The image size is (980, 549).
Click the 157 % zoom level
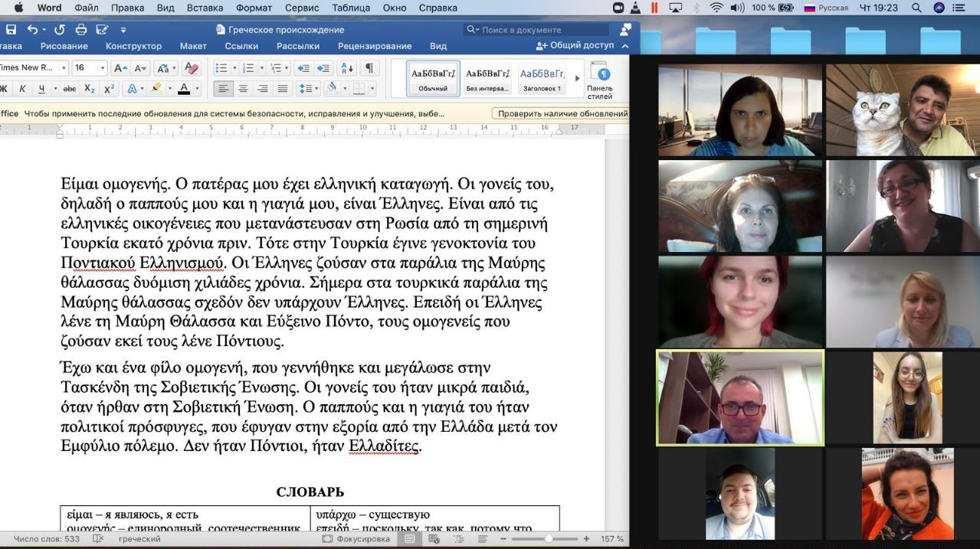coord(612,539)
